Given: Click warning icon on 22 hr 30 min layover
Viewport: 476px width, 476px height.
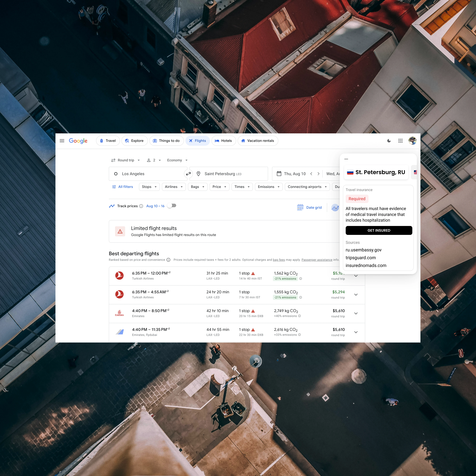Looking at the screenshot, I should tap(253, 330).
